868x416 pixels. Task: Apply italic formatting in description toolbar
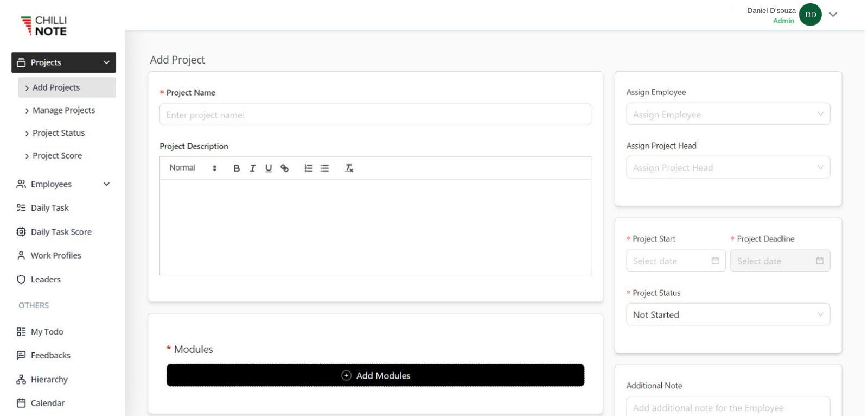coord(252,168)
